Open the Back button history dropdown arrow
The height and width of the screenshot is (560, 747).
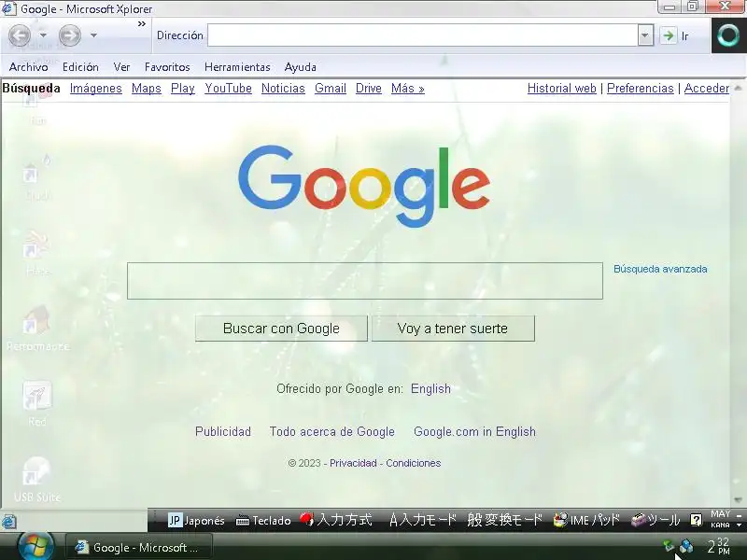pos(43,35)
